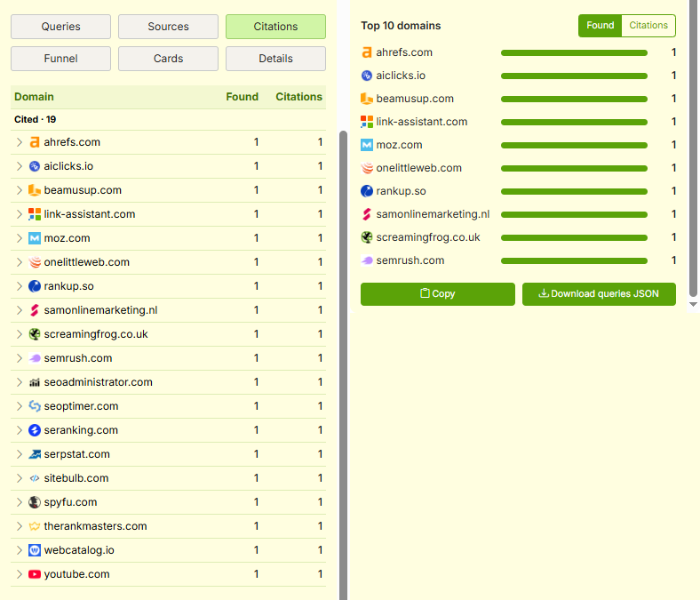Click the youtube.com play favicon

click(35, 574)
